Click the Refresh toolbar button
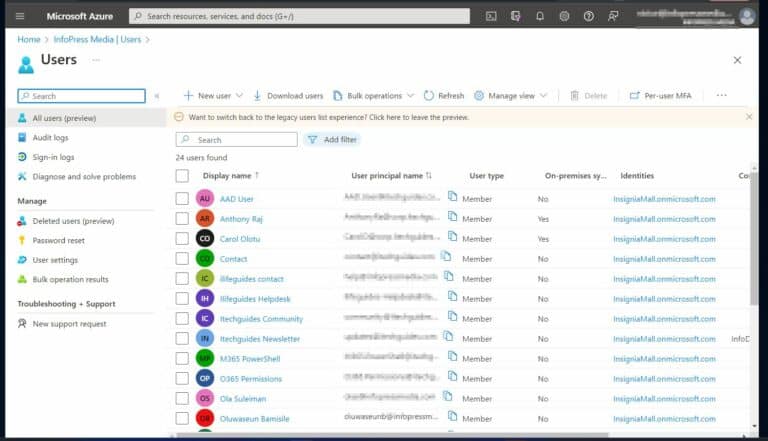Screen dimensions: 768x441 pos(444,96)
